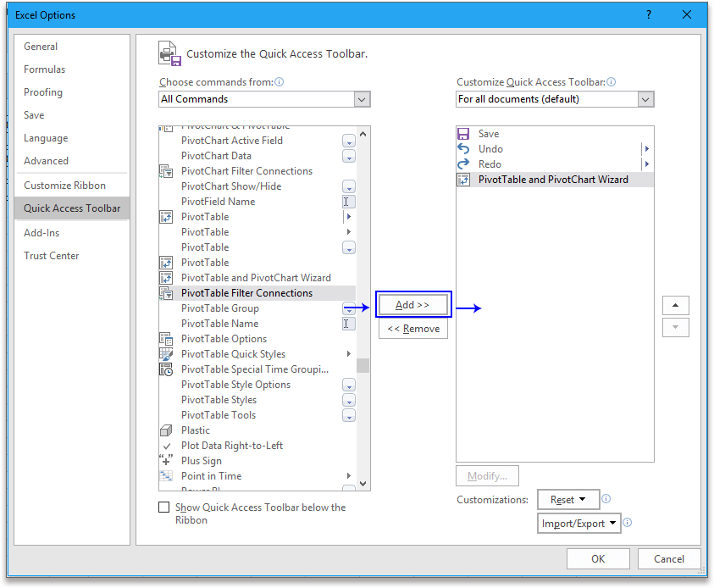The image size is (714, 588).
Task: Select PivotChart Data in commands list
Action: pyautogui.click(x=257, y=156)
